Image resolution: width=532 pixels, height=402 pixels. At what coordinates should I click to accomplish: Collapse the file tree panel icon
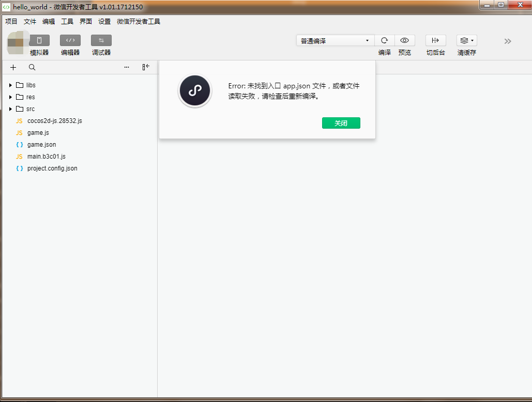145,67
